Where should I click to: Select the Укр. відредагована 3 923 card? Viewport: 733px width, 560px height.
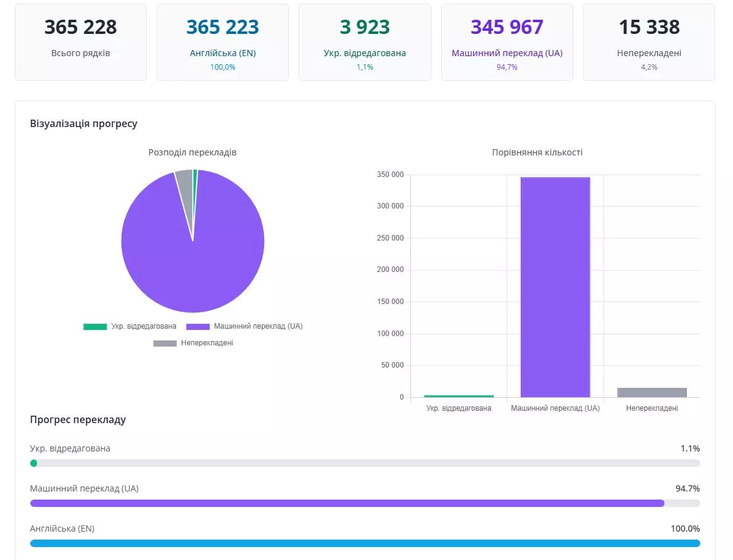(365, 43)
